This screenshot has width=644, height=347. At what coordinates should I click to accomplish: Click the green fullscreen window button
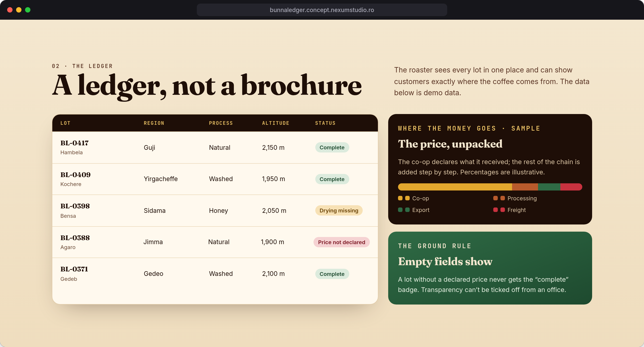tap(28, 10)
